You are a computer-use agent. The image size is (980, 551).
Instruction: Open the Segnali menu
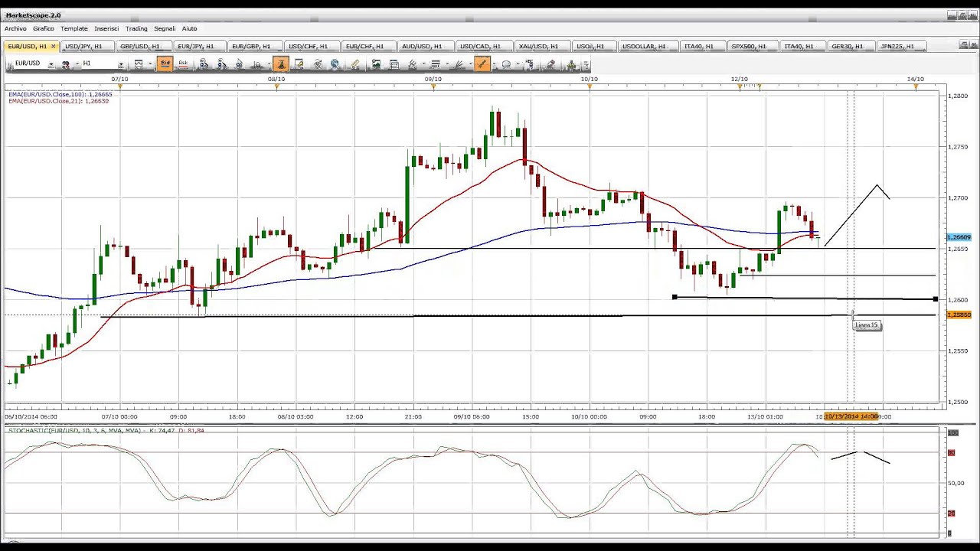(165, 28)
